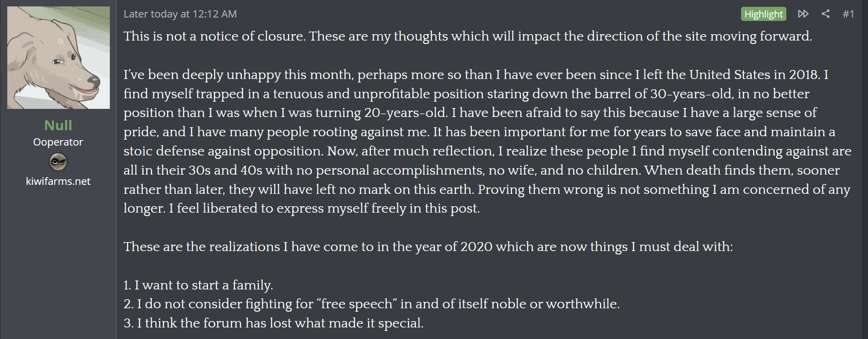
Task: Click the kiwifarms.net text under the badge
Action: click(58, 181)
